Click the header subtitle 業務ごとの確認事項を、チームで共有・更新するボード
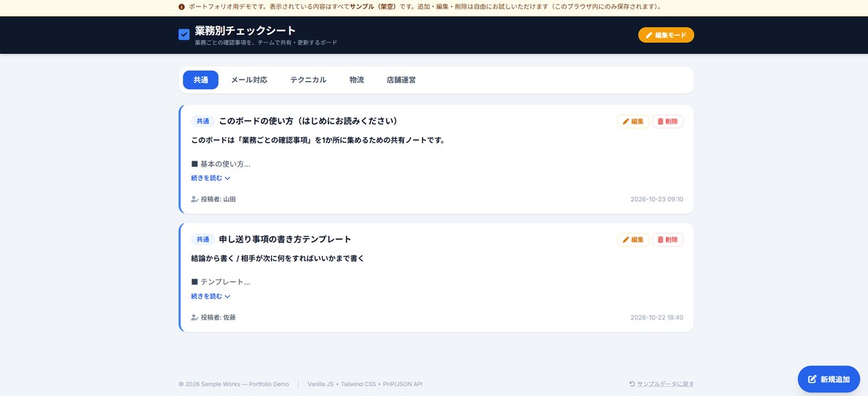Screen dimensions: 868x396 266,43
